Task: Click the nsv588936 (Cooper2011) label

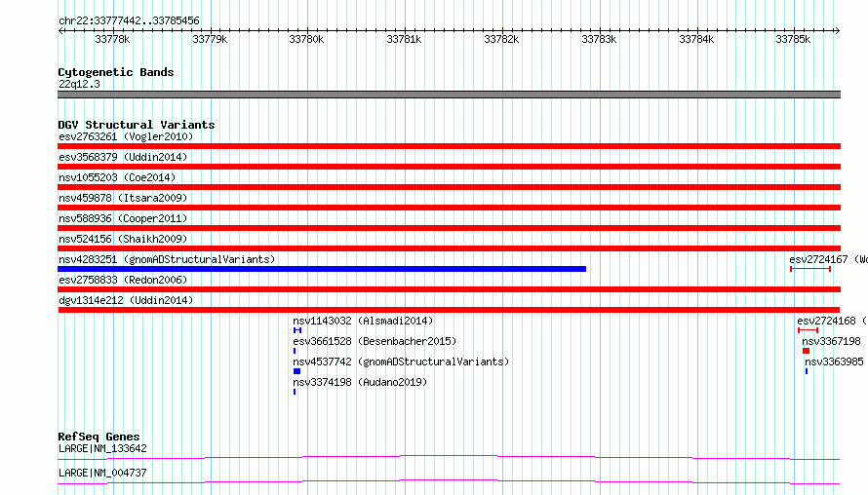Action: pyautogui.click(x=123, y=218)
